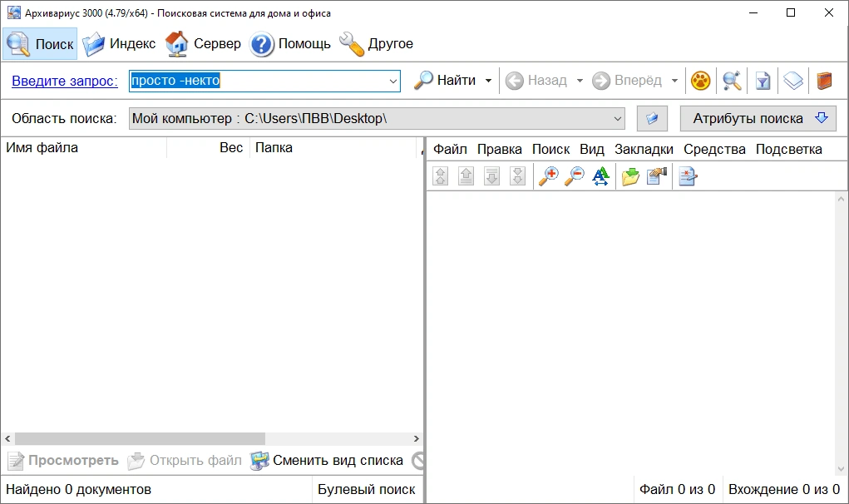Open the Другое section
The image size is (849, 504).
pos(376,44)
